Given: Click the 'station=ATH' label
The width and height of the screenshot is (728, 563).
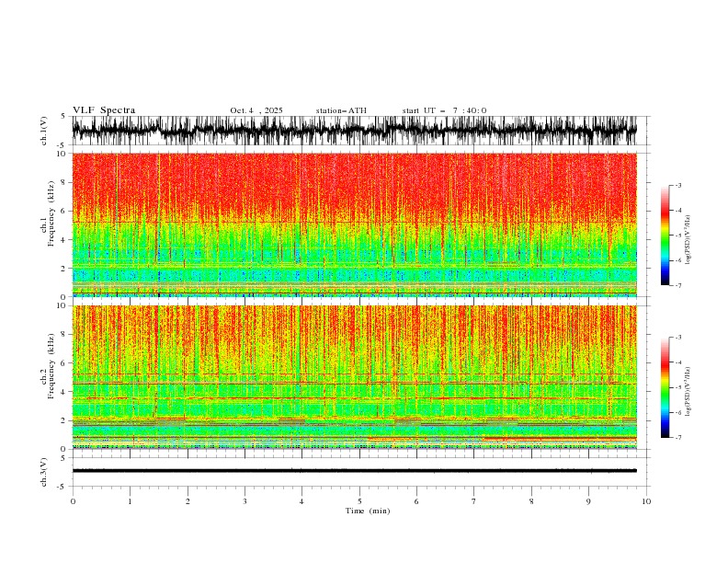Looking at the screenshot, I should coord(341,110).
